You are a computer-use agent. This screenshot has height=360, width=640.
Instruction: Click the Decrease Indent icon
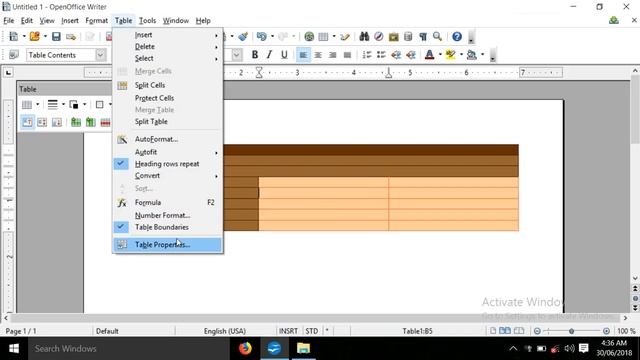click(396, 55)
